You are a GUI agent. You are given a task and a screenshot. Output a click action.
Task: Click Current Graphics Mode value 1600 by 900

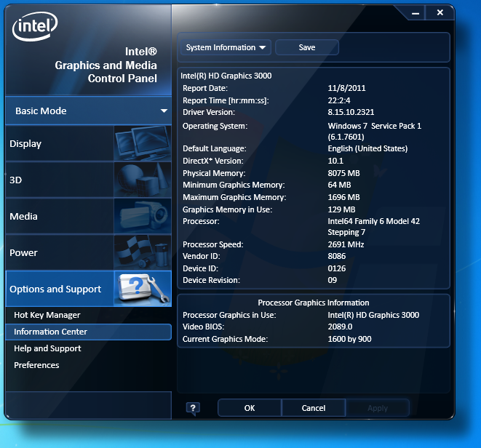[x=349, y=339]
